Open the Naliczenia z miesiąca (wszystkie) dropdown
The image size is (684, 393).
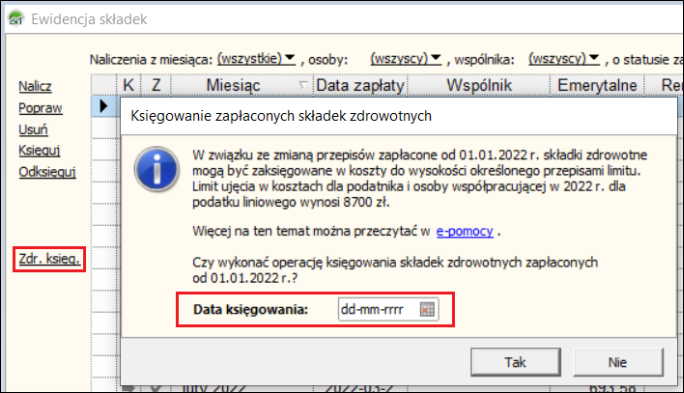[256, 58]
